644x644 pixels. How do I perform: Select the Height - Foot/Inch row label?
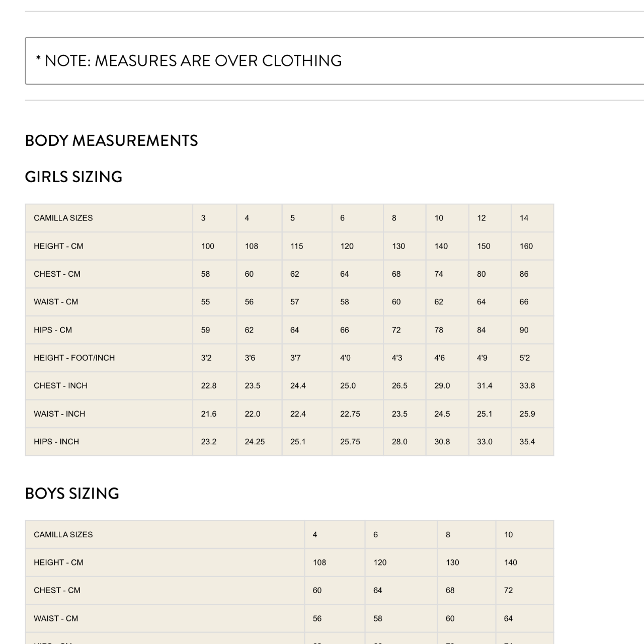tap(74, 358)
